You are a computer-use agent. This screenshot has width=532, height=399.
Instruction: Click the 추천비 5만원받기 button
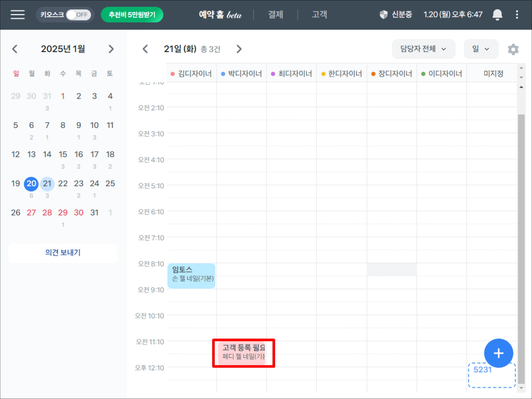point(132,15)
